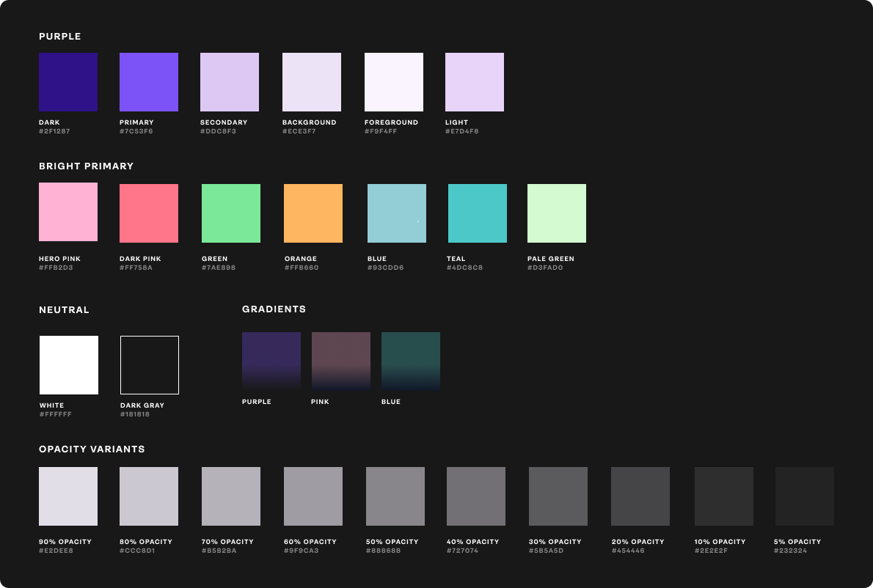Choose the Blue gradient swatch
This screenshot has width=873, height=588.
[x=411, y=361]
